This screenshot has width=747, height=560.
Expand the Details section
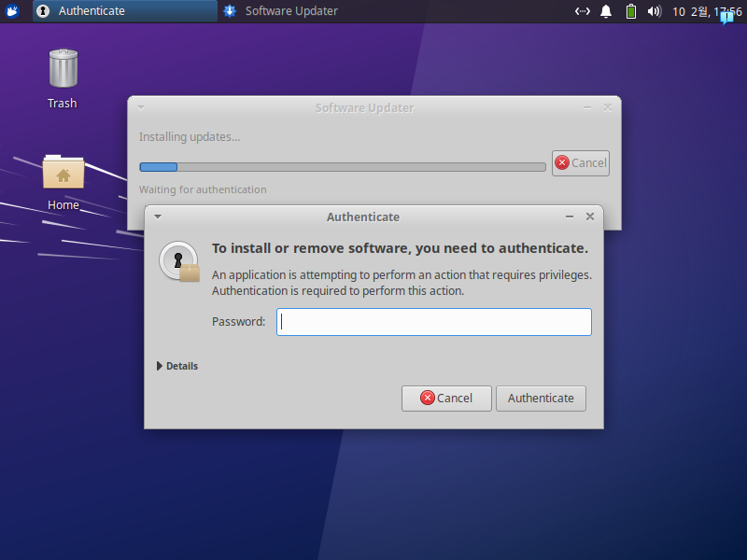(177, 366)
